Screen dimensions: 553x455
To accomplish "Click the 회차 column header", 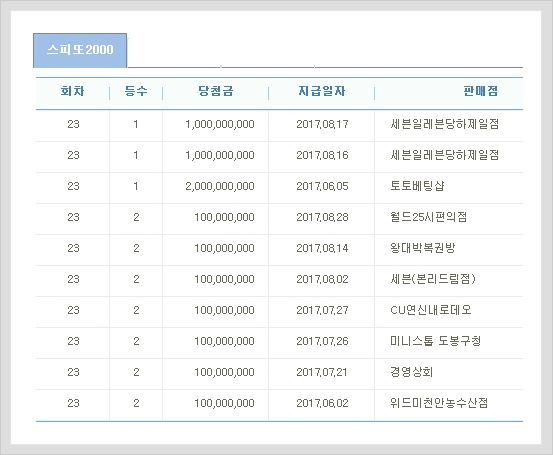I will pos(73,91).
